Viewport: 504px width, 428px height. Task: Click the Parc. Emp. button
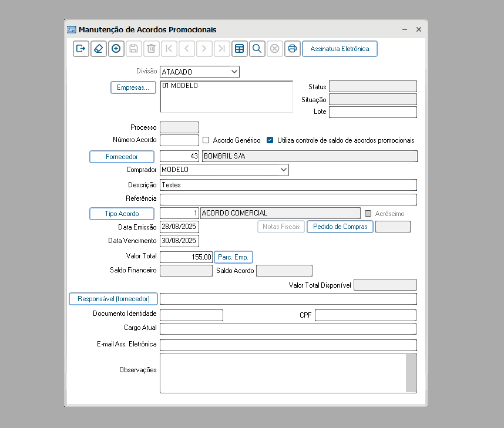click(233, 257)
